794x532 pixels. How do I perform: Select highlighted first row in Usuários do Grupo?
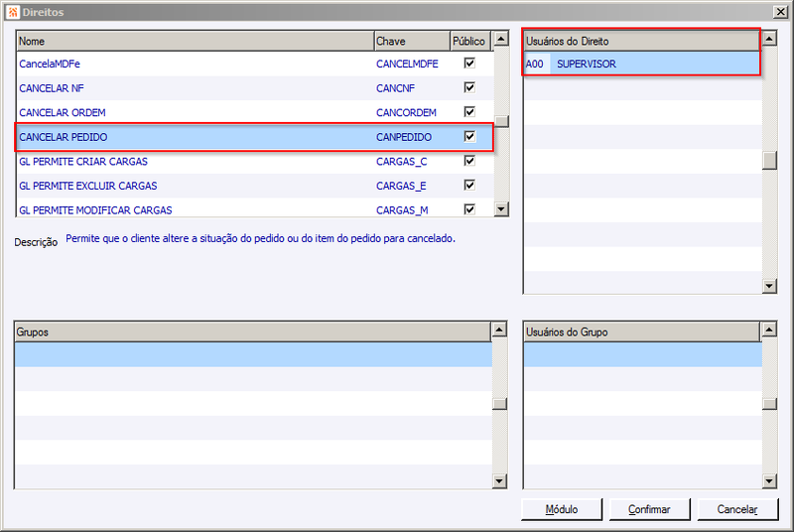(643, 355)
